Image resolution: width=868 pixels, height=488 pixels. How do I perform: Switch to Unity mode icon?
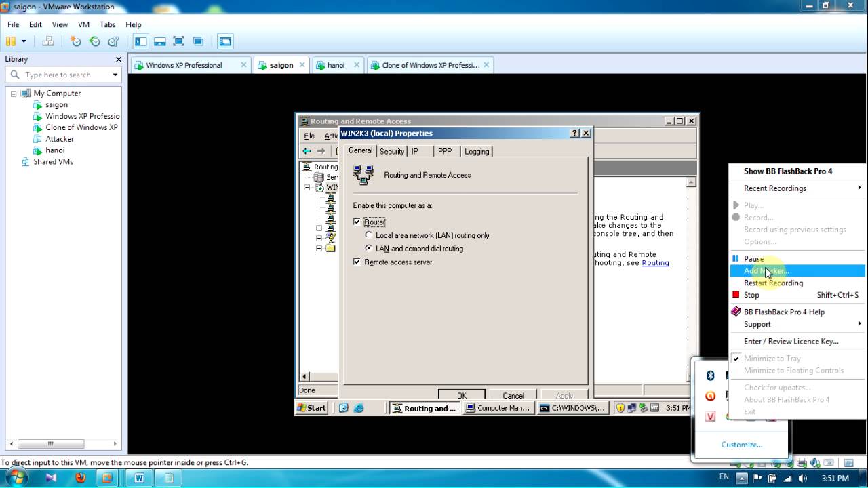(198, 41)
